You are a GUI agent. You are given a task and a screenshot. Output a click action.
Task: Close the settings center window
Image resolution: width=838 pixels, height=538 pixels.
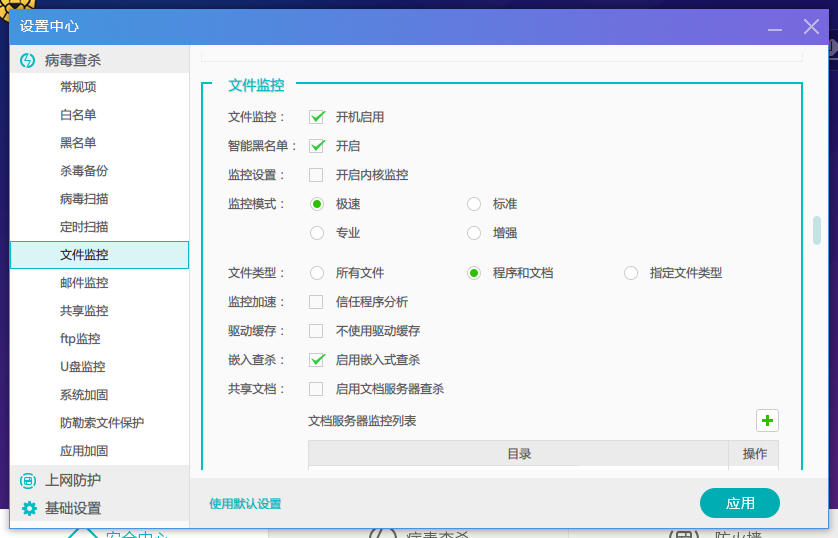pos(810,27)
